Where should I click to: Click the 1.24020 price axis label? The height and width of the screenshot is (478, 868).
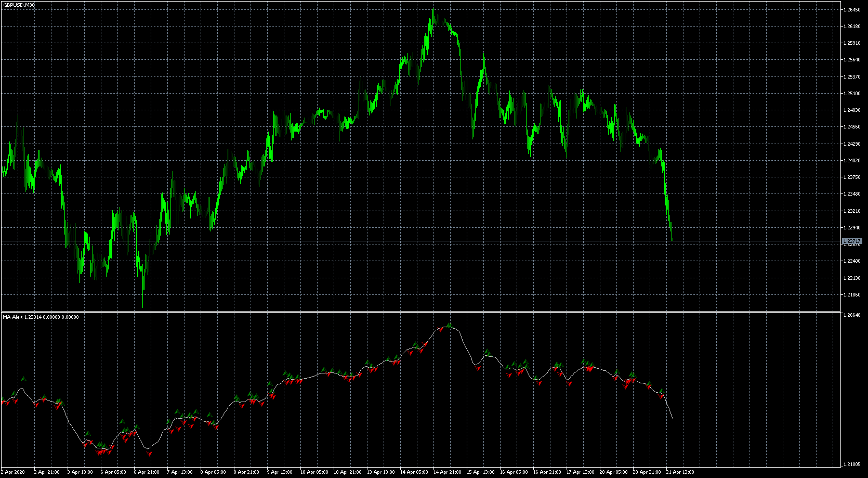coord(852,161)
